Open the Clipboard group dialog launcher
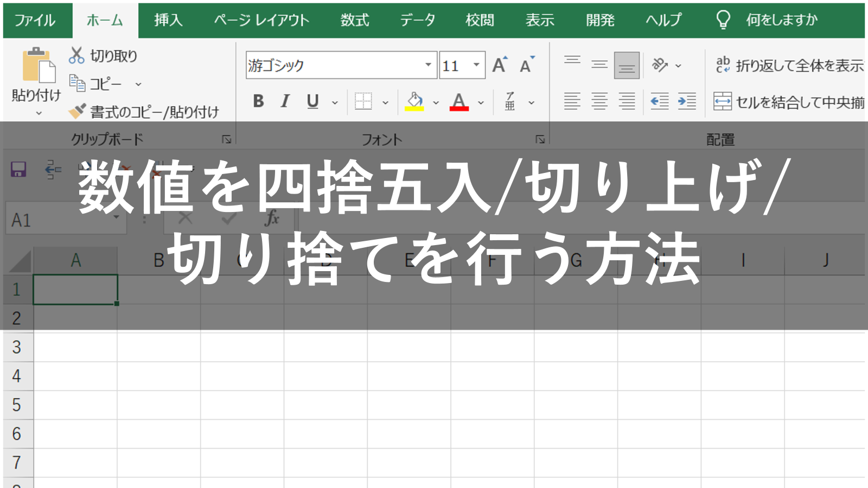Image resolution: width=868 pixels, height=488 pixels. (x=227, y=139)
